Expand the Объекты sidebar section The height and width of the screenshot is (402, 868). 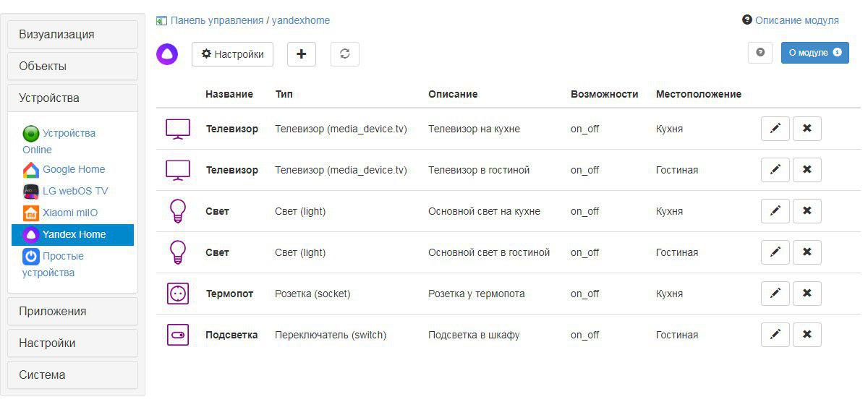point(72,67)
